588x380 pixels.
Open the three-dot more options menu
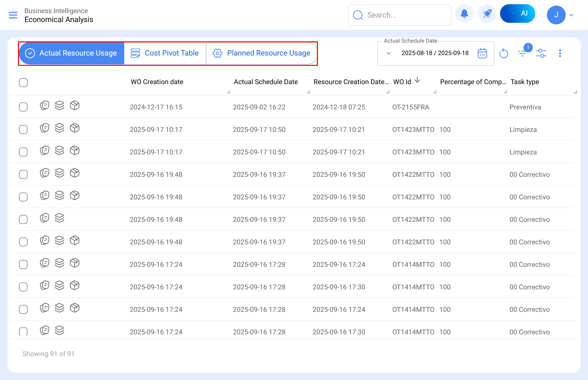click(560, 53)
